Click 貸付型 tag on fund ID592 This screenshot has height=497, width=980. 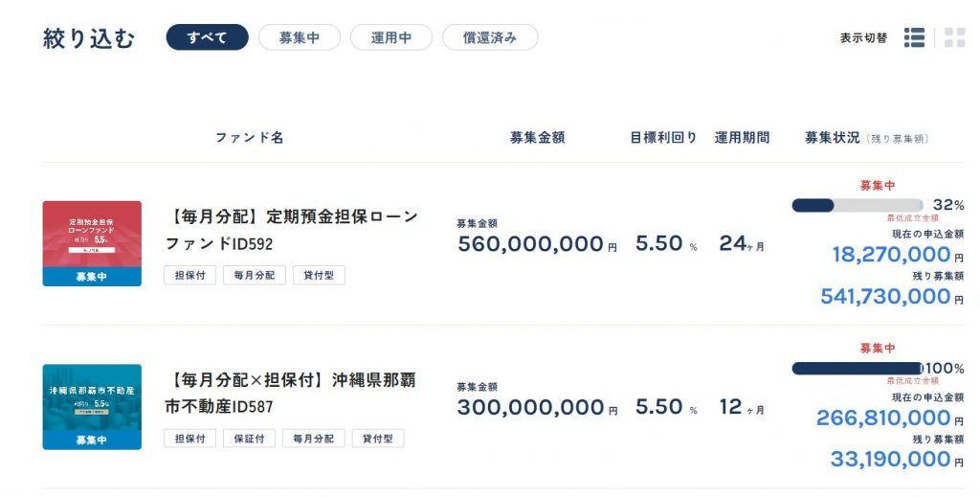[319, 275]
